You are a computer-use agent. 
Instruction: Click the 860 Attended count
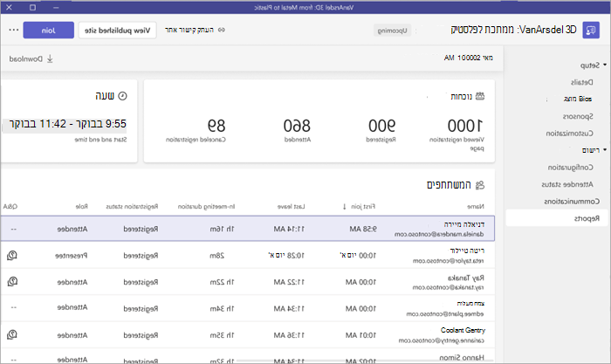[297, 126]
